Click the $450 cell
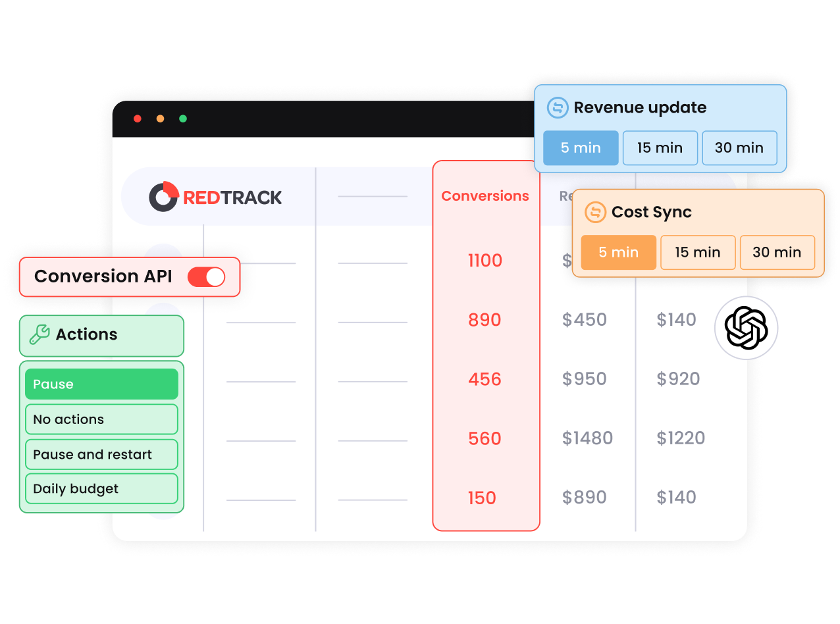The height and width of the screenshot is (624, 840). (x=585, y=320)
